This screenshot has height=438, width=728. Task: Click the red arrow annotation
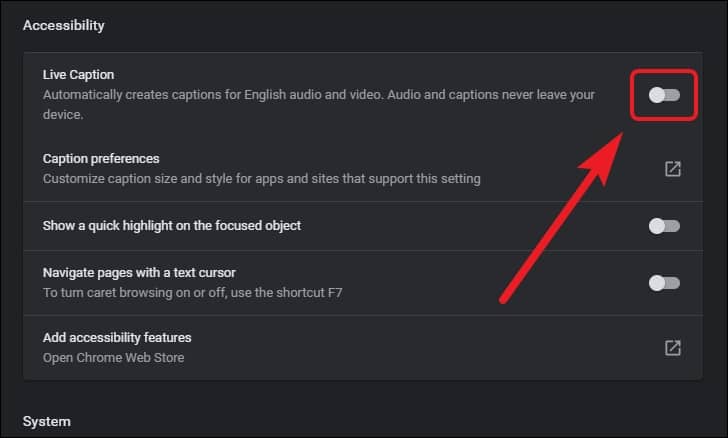point(561,218)
